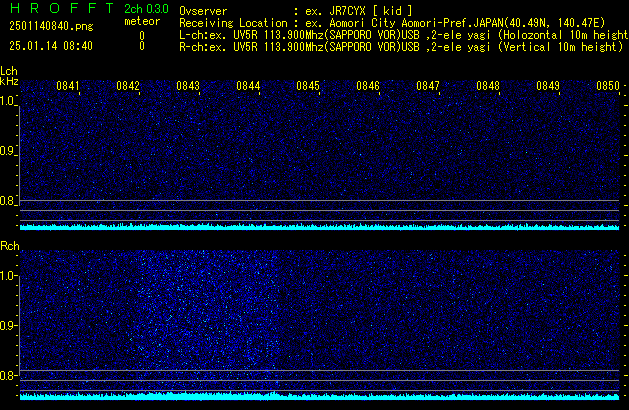Click the 'Rch' channel label
The width and height of the screenshot is (629, 410).
[10, 246]
